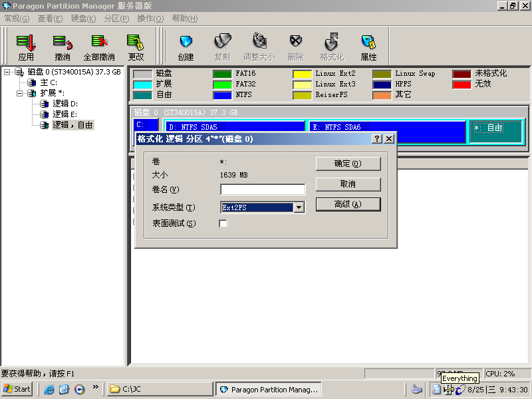Open the system type (系统类型) dropdown
Screen dimensions: 532x399
click(299, 207)
